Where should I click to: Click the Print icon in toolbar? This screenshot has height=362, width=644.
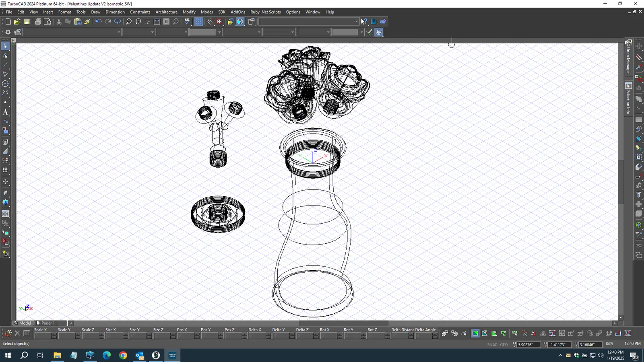point(38,22)
